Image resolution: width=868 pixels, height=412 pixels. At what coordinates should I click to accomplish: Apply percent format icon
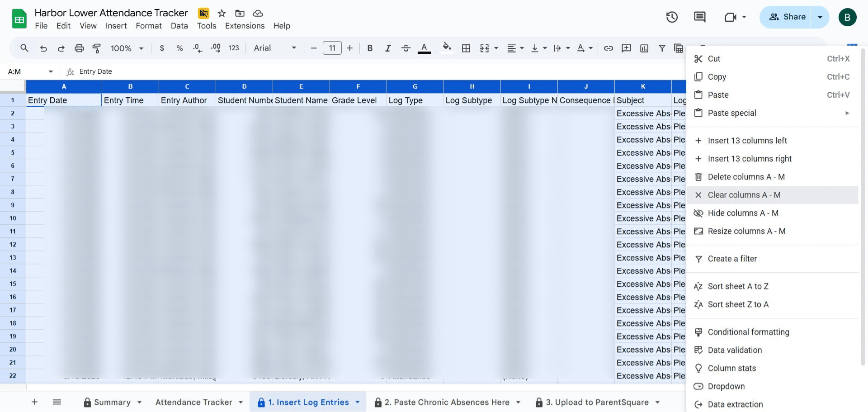coord(179,48)
